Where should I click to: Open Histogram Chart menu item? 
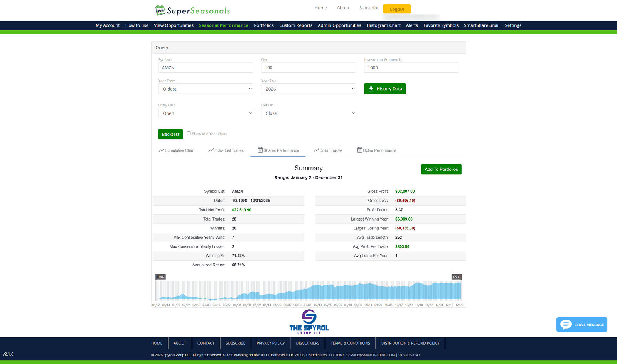tap(384, 25)
